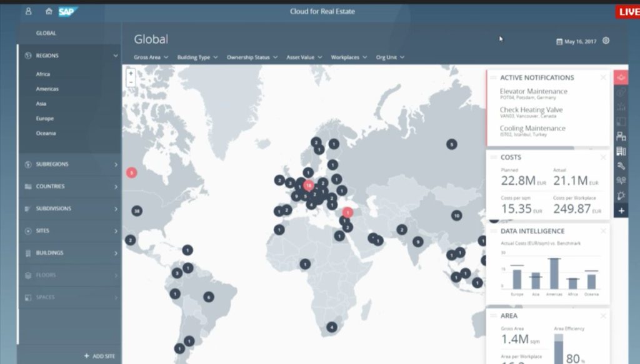Click the Area card drag handle
Image resolution: width=640 pixels, height=364 pixels.
click(x=493, y=316)
